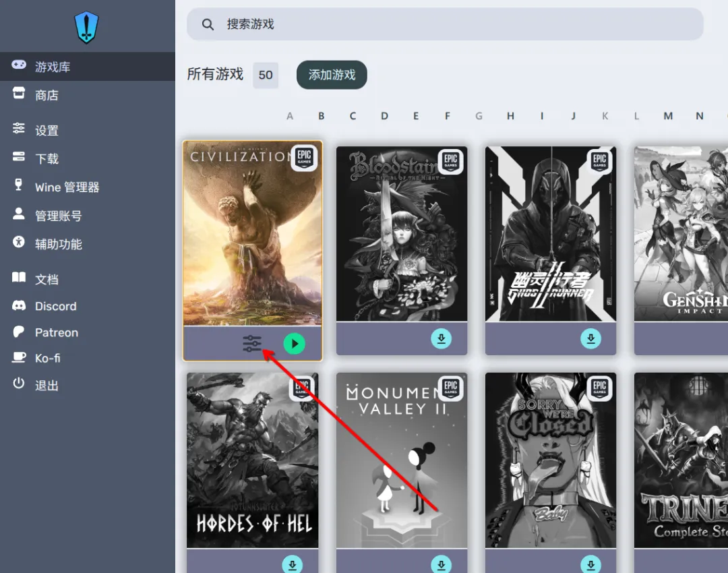Open 管理账号 account management
This screenshot has width=728, height=573.
click(87, 216)
